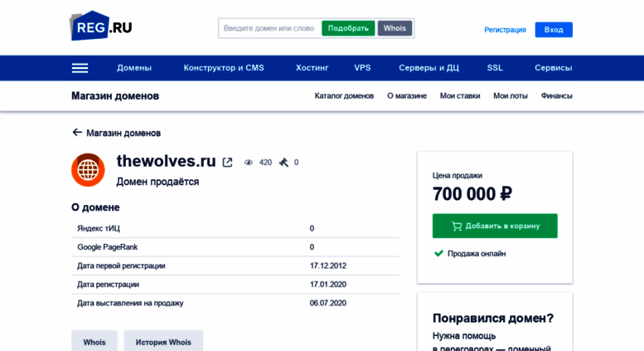Viewport: 644px width, 351px height.
Task: Focus the domain search input field
Action: pos(270,28)
